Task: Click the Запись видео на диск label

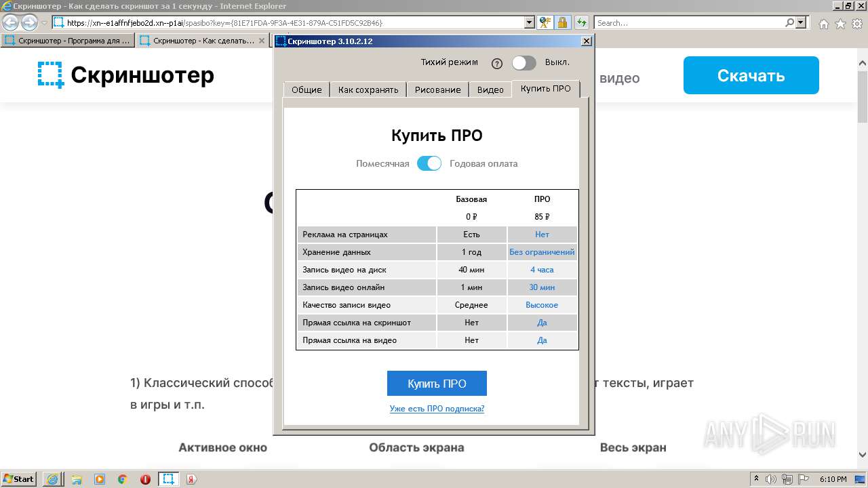Action: [x=343, y=270]
